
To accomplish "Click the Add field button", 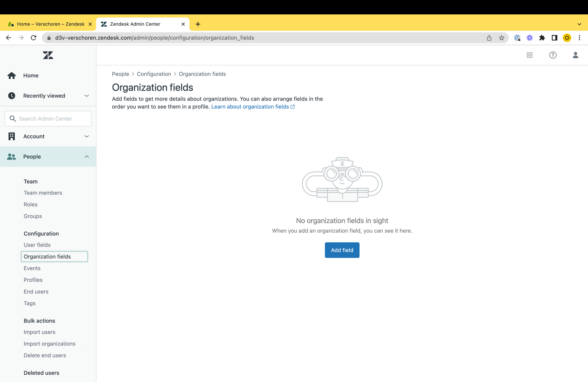I will (342, 250).
